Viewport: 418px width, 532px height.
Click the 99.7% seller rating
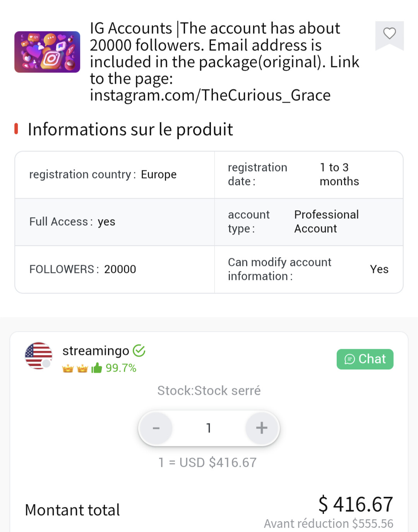pyautogui.click(x=121, y=368)
